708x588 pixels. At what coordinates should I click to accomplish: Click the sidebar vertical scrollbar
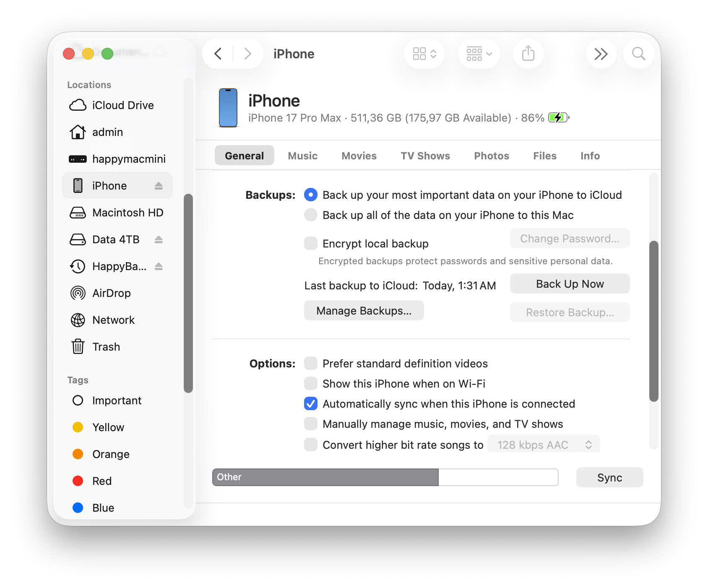[x=188, y=293]
